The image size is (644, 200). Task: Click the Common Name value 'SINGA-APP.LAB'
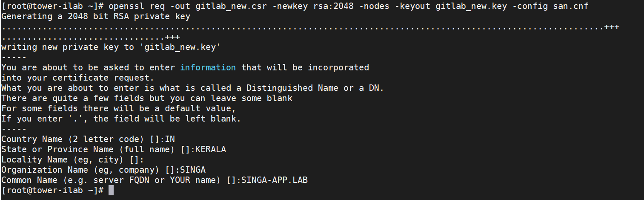coord(275,180)
